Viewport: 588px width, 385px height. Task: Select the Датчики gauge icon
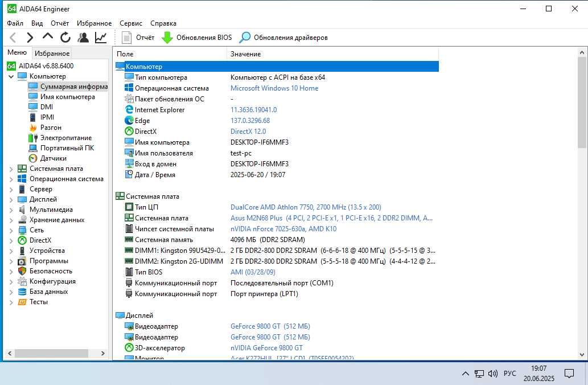click(x=33, y=158)
